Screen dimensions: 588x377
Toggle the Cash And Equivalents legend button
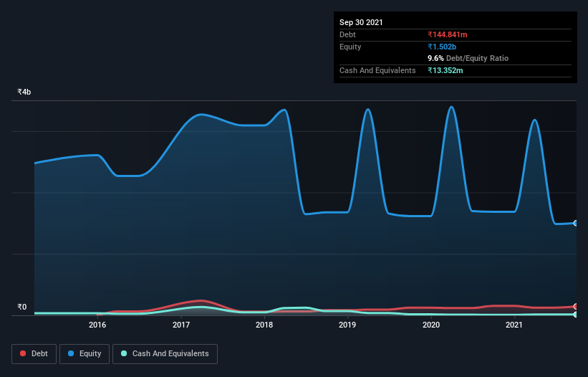[165, 354]
